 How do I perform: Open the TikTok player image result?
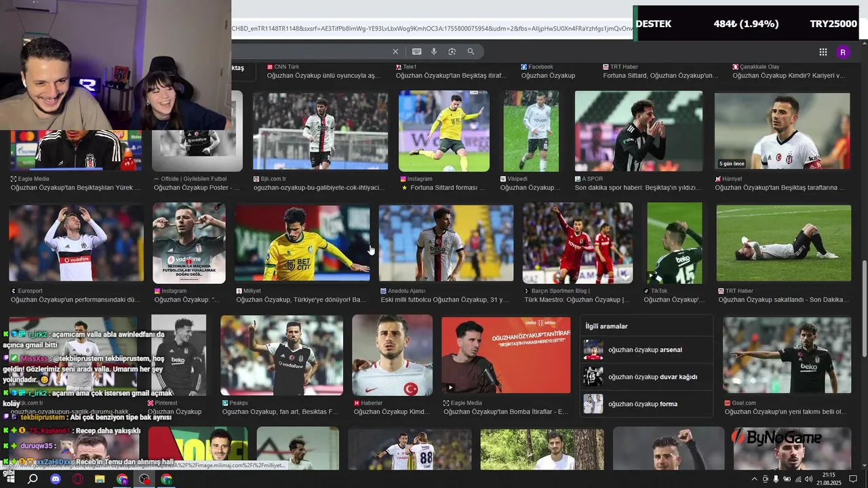pos(675,243)
